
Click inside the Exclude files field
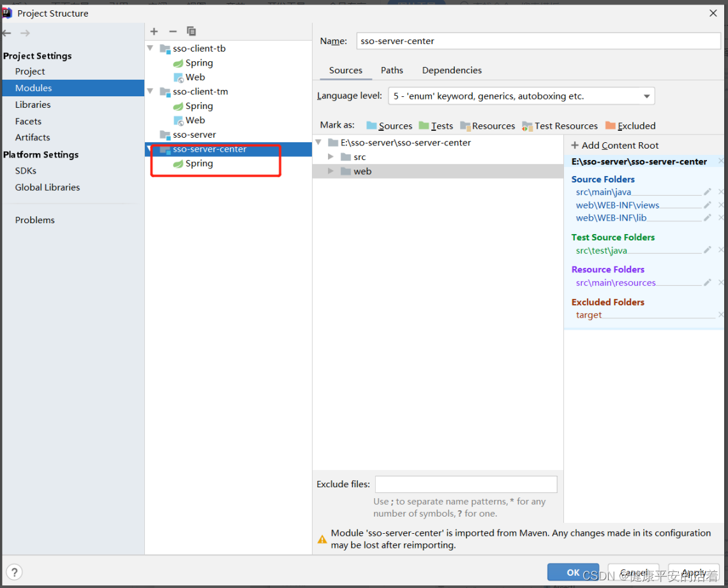pos(466,484)
